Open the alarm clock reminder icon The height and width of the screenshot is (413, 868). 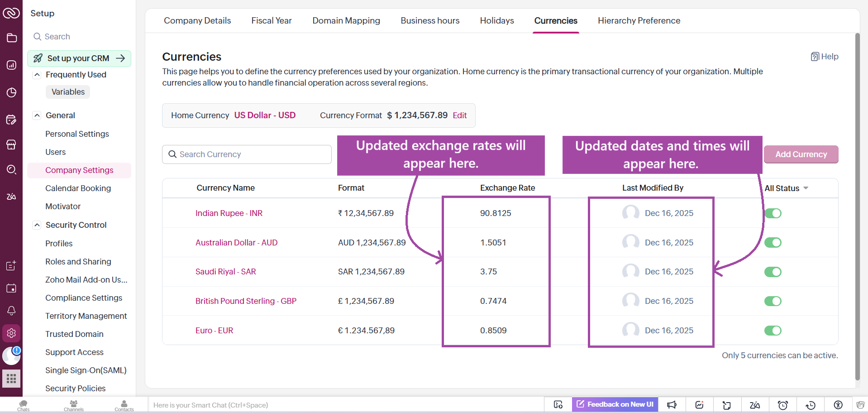782,405
